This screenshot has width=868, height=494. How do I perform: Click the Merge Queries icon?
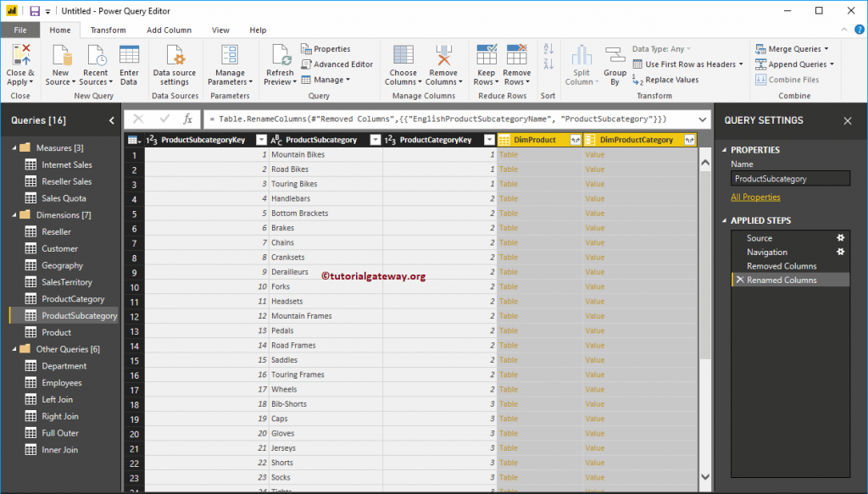tap(793, 48)
